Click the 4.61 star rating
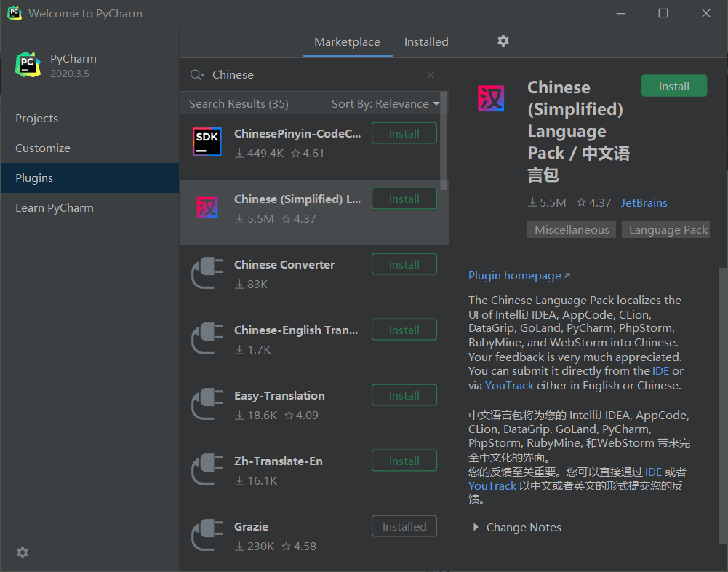 (x=308, y=154)
